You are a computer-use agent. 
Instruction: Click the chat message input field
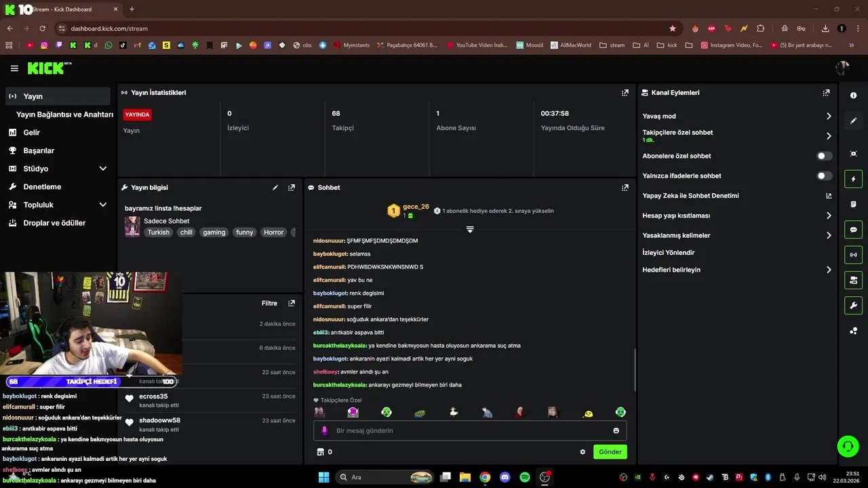(470, 430)
